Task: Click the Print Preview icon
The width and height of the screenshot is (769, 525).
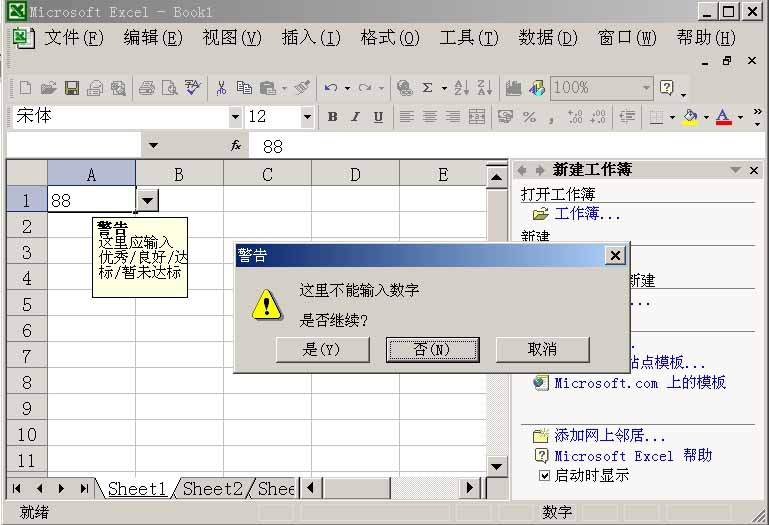Action: [167, 88]
